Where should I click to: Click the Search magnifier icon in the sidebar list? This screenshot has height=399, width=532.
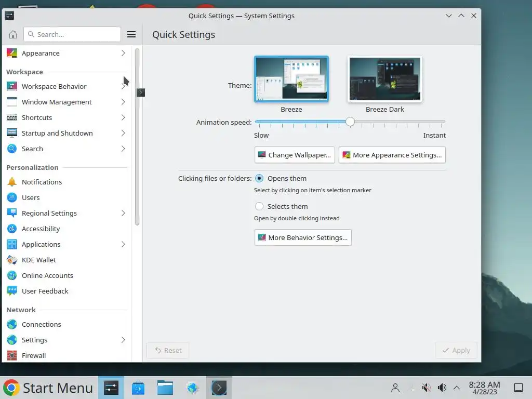[12, 149]
